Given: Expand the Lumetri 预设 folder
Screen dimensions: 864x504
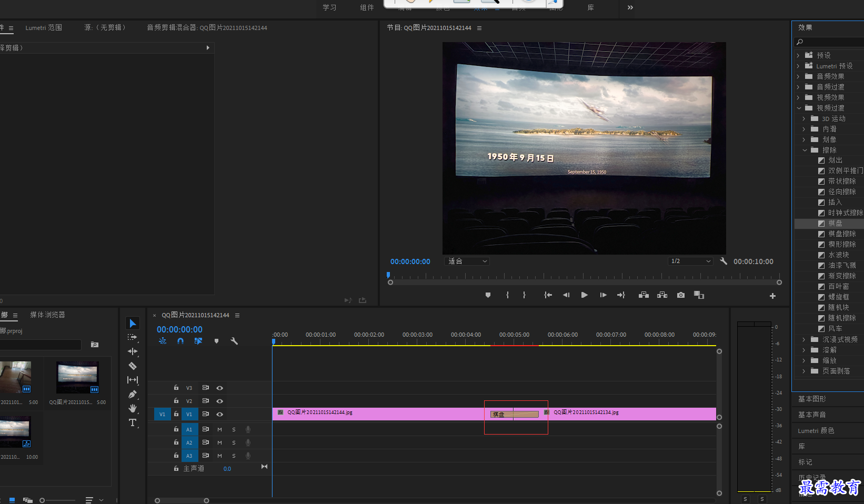Looking at the screenshot, I should pyautogui.click(x=798, y=66).
